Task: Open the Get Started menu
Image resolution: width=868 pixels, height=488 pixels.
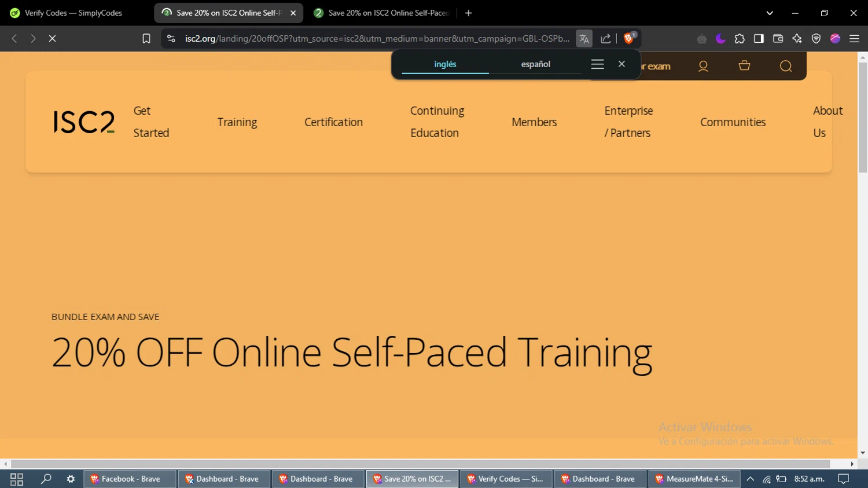Action: pos(151,122)
